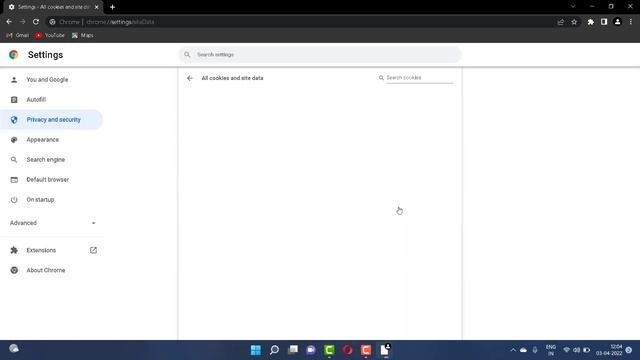
Task: Open the Chrome profile avatar
Action: coord(618,22)
